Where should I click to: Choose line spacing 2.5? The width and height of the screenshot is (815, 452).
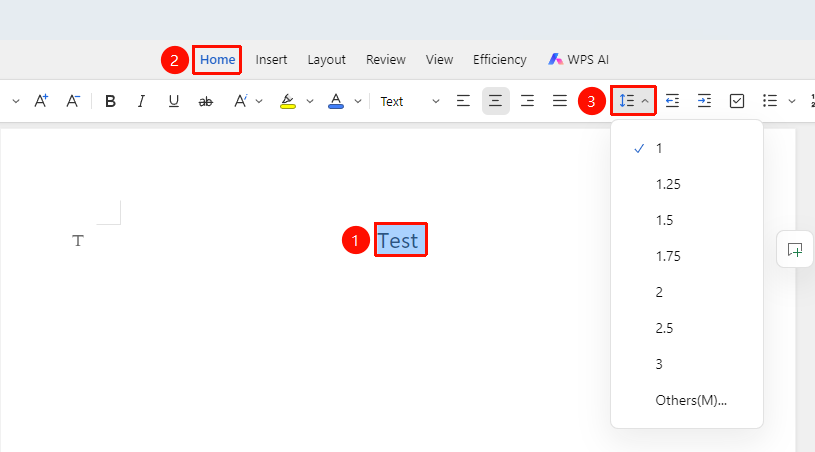coord(687,328)
